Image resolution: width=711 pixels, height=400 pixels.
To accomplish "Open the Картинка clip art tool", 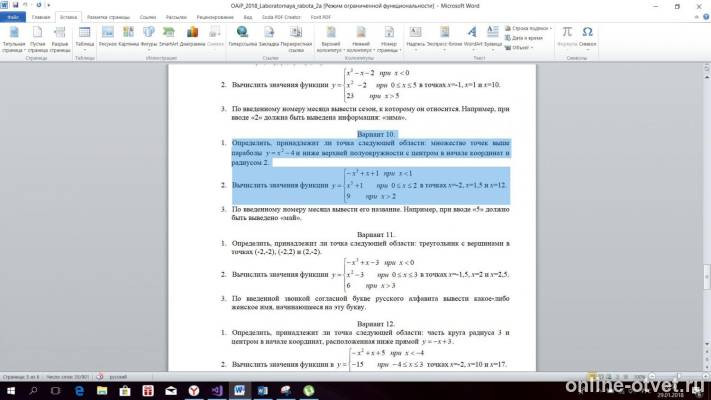I will click(x=128, y=36).
